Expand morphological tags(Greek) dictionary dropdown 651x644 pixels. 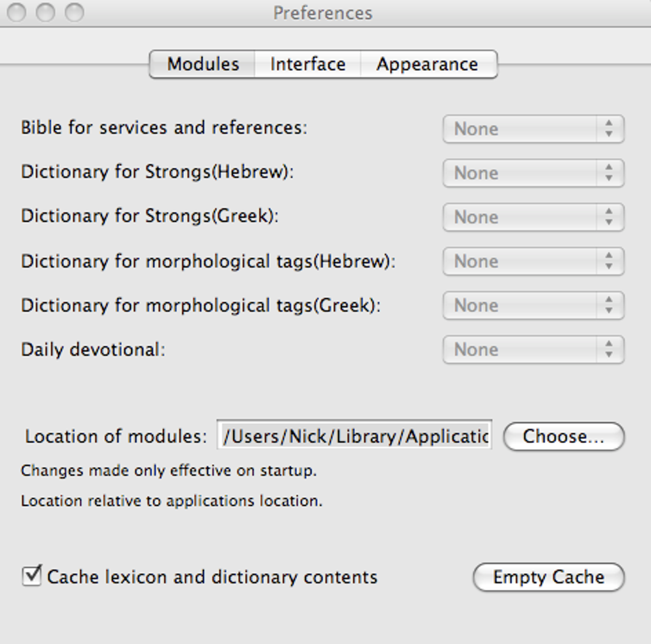tap(533, 305)
